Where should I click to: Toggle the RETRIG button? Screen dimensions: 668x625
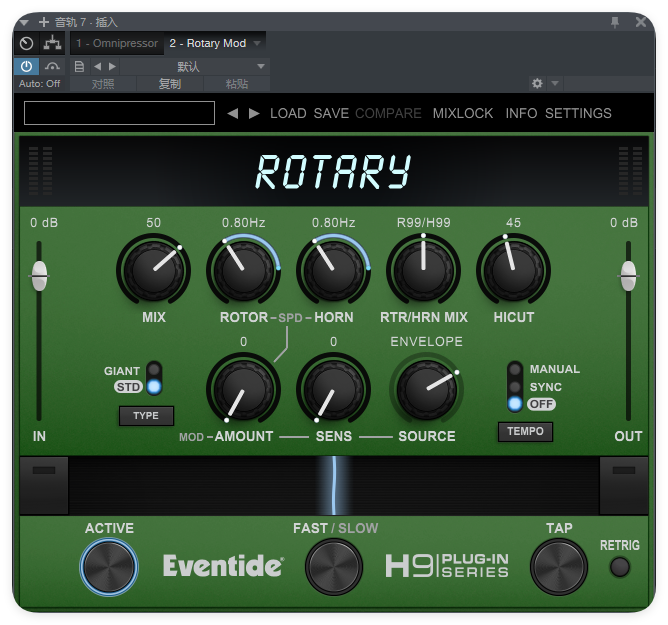point(620,567)
